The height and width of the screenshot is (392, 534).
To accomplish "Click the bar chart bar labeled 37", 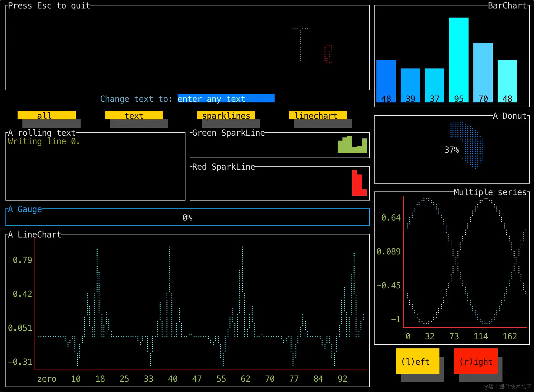I will coord(435,85).
